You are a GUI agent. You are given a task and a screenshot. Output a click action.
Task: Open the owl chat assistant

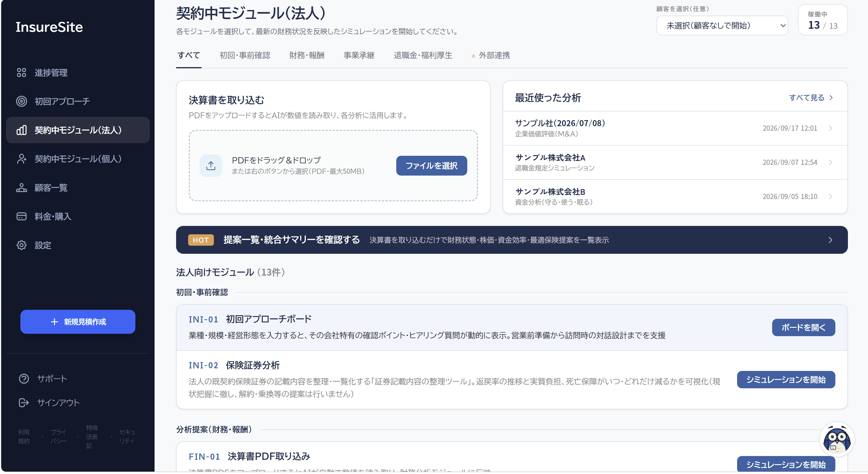click(x=837, y=439)
